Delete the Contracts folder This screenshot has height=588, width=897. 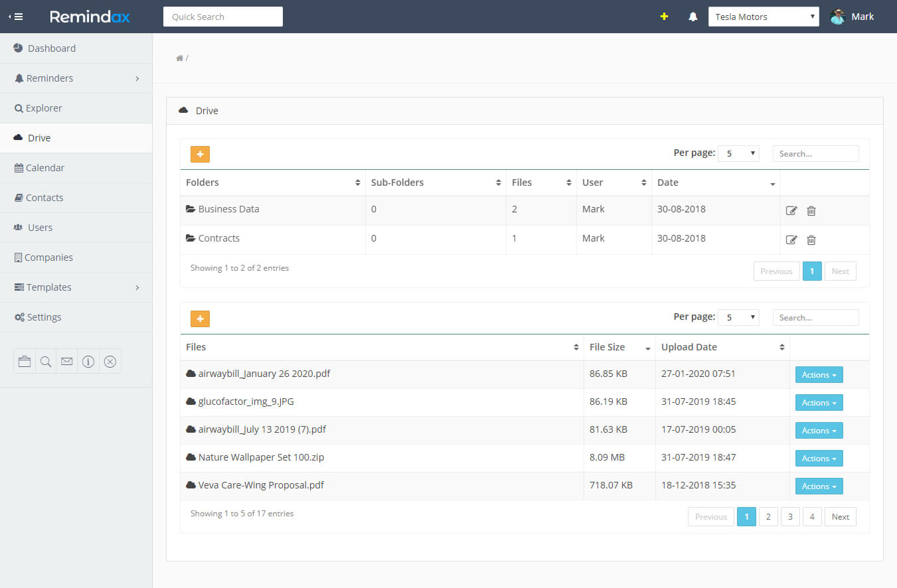point(811,240)
